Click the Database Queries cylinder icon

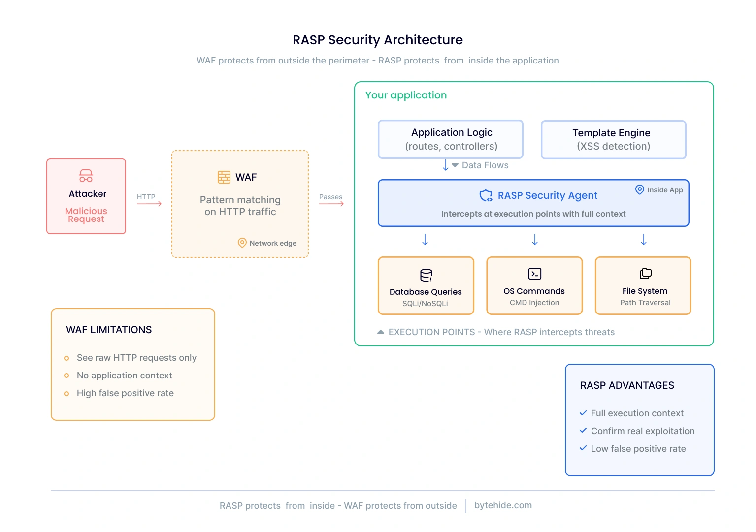click(x=425, y=275)
